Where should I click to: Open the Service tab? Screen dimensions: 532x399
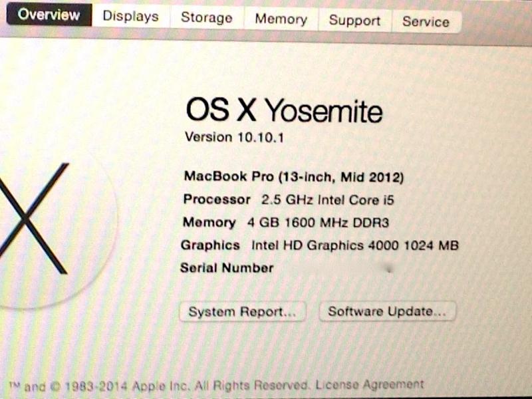tap(426, 22)
